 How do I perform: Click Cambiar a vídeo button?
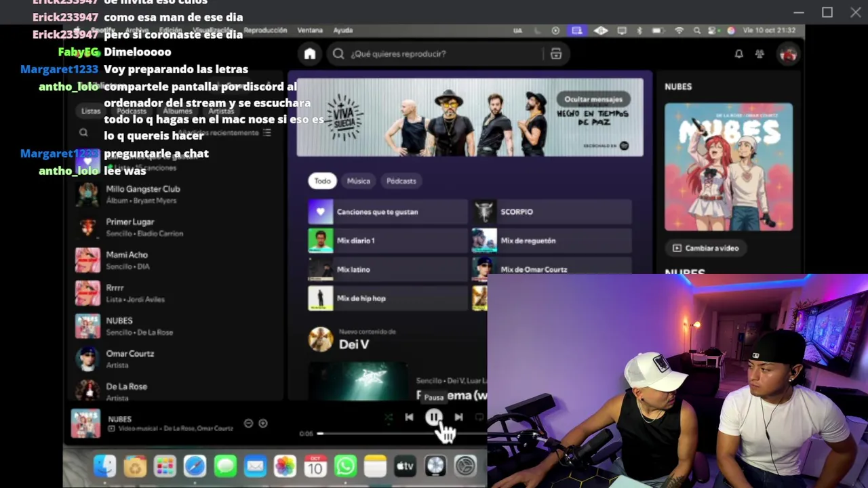pos(705,248)
